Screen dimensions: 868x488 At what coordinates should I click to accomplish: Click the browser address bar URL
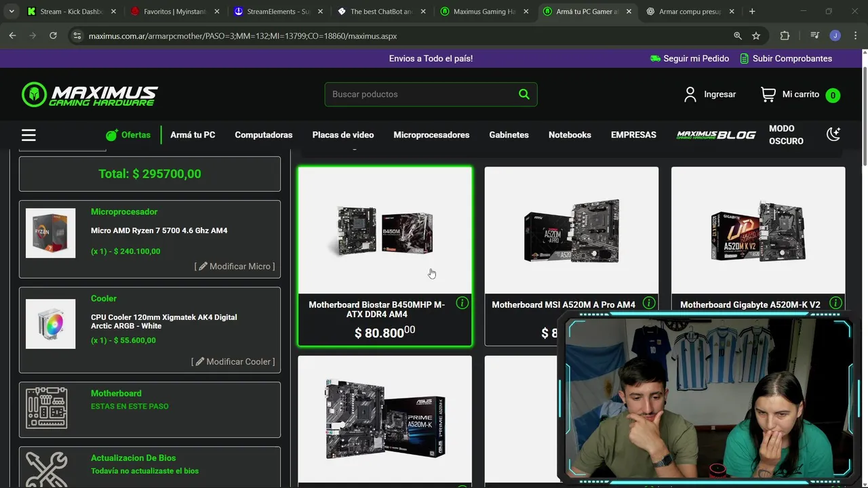point(243,36)
